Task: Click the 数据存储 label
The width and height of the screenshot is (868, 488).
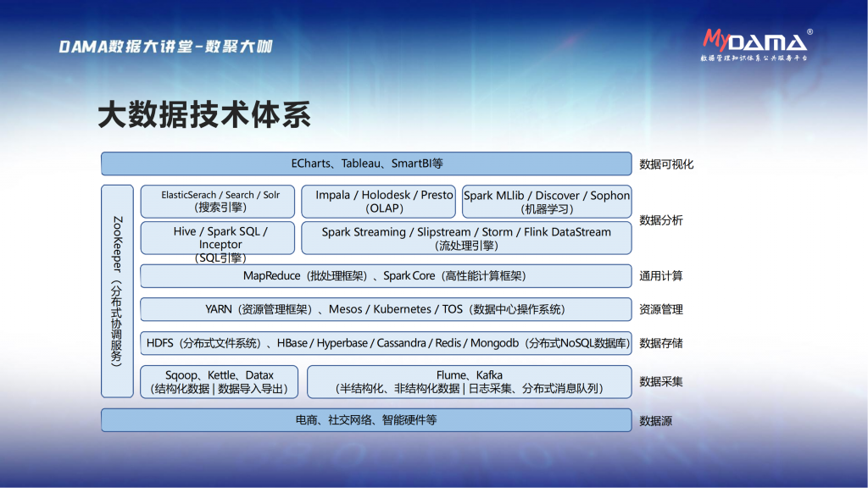Action: coord(661,343)
